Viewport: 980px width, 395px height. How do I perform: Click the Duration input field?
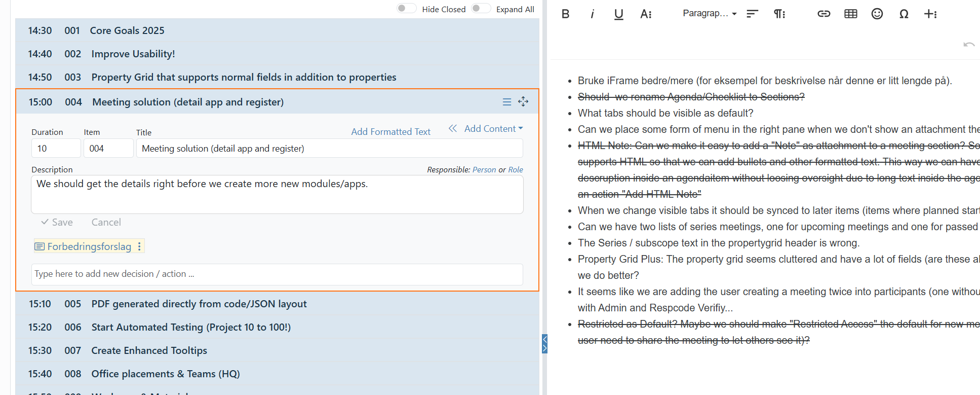coord(56,149)
